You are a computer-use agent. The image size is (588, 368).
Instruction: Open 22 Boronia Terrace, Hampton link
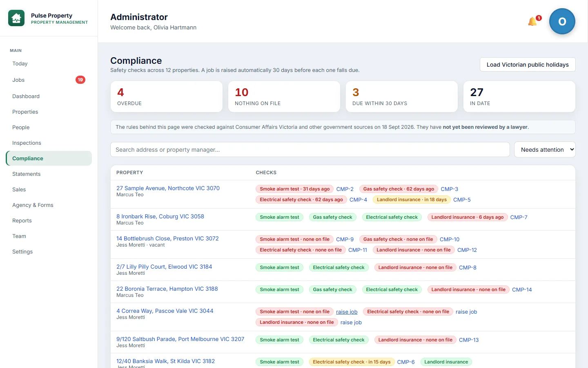(x=167, y=289)
